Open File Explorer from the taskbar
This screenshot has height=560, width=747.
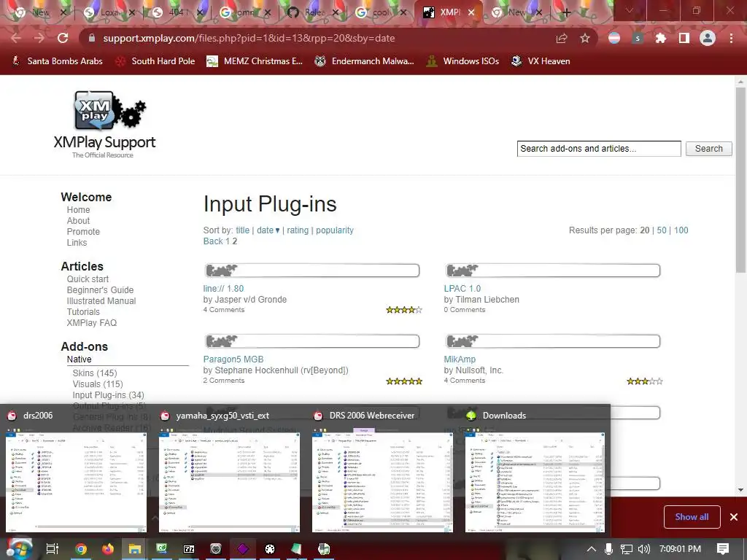(135, 549)
